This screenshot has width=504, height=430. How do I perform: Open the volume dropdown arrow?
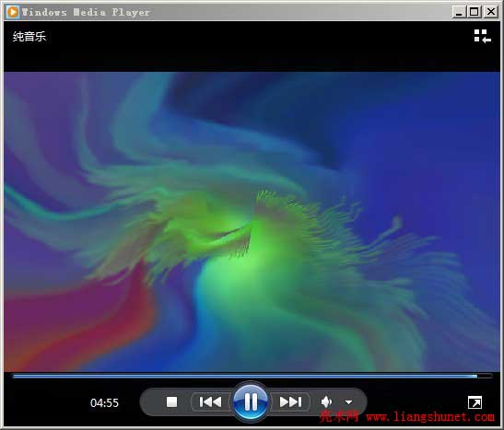pos(348,401)
